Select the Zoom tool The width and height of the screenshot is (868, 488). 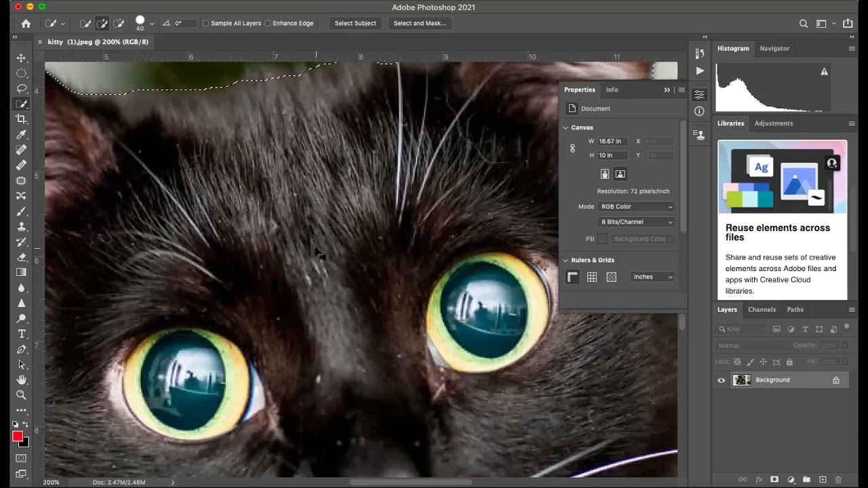point(21,394)
